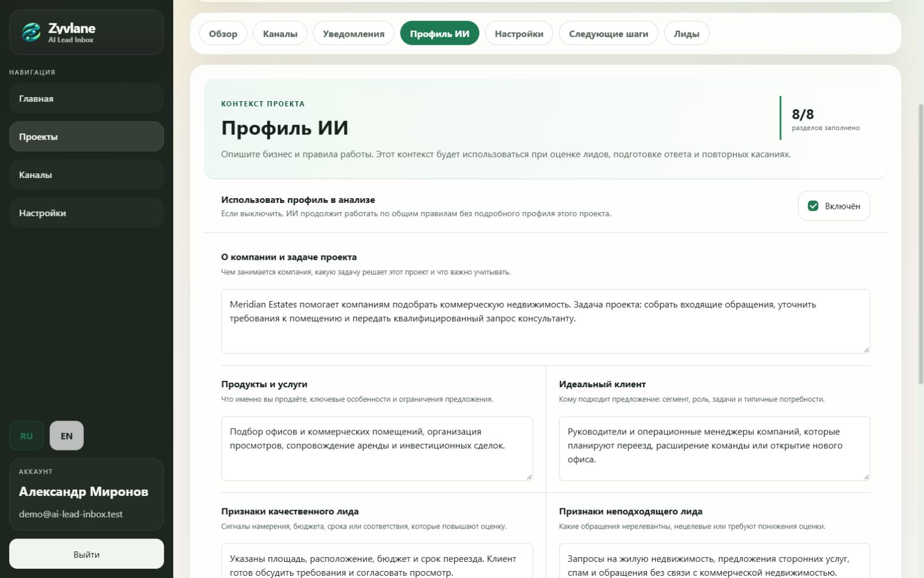This screenshot has height=578, width=924.
Task: Click the company description text area
Action: tap(545, 321)
